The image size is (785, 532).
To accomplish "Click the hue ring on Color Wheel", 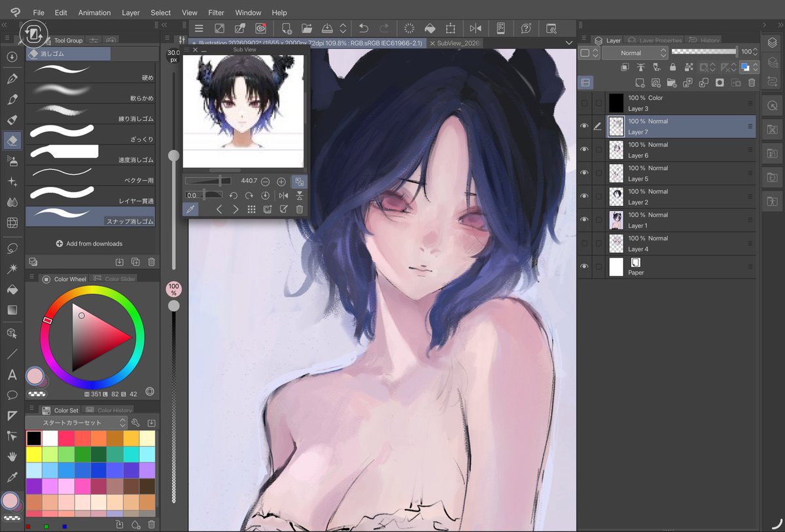I will click(x=92, y=291).
